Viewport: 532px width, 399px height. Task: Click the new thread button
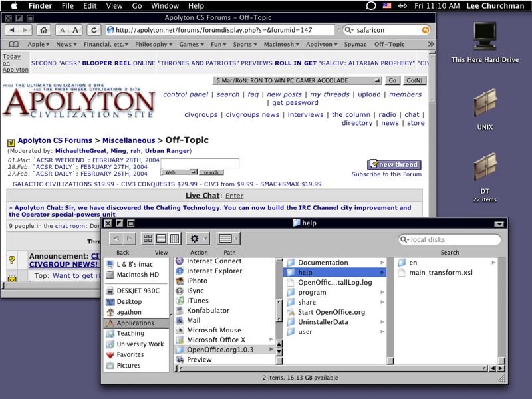coord(394,164)
